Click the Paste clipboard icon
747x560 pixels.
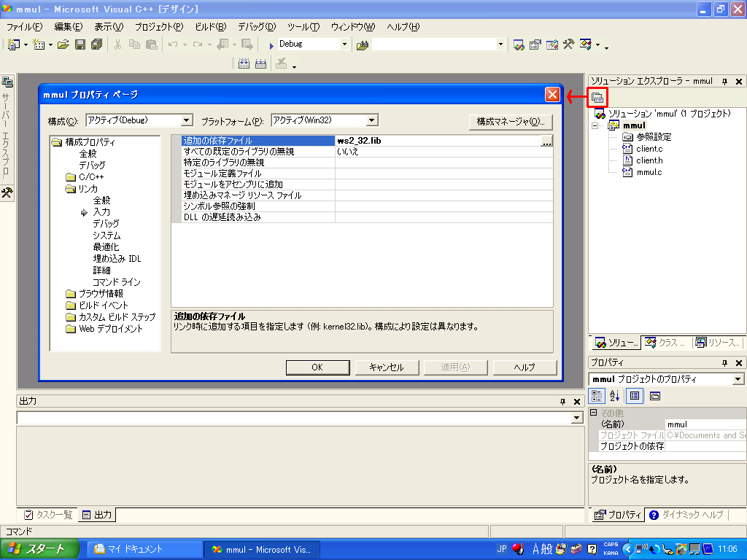click(x=152, y=44)
